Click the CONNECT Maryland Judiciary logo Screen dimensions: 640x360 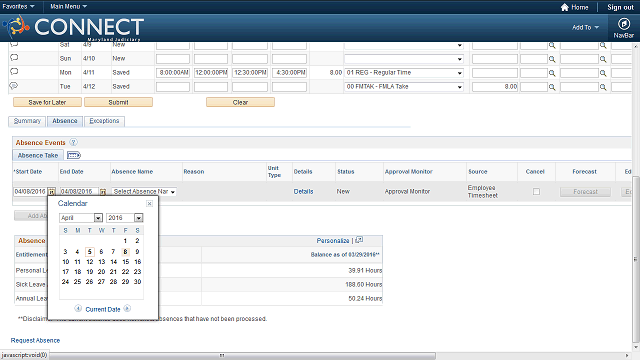[73, 28]
